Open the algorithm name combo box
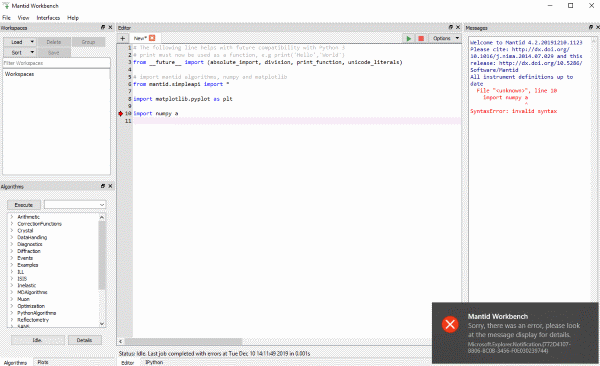Viewport: 600px width, 366px height. 75,205
